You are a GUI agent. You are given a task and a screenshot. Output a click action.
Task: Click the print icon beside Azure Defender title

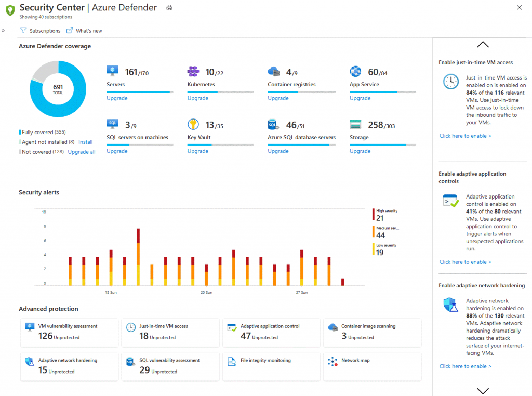coord(169,8)
